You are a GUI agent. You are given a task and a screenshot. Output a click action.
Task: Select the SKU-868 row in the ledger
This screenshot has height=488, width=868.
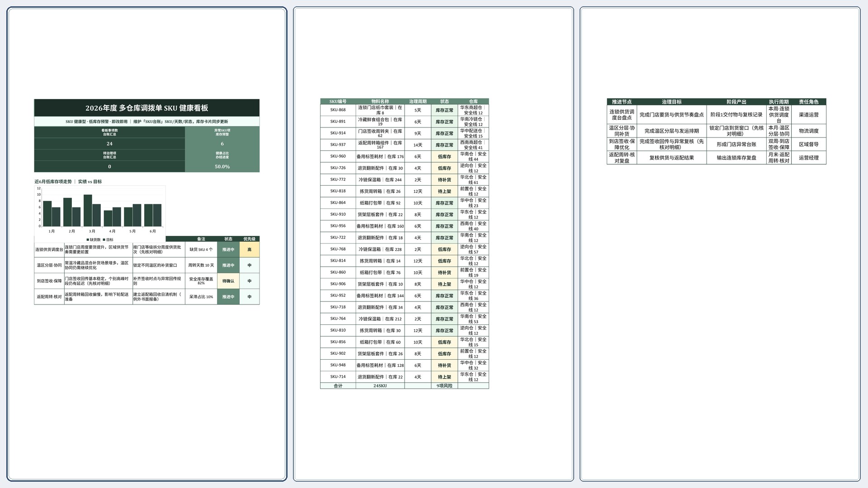coord(405,110)
